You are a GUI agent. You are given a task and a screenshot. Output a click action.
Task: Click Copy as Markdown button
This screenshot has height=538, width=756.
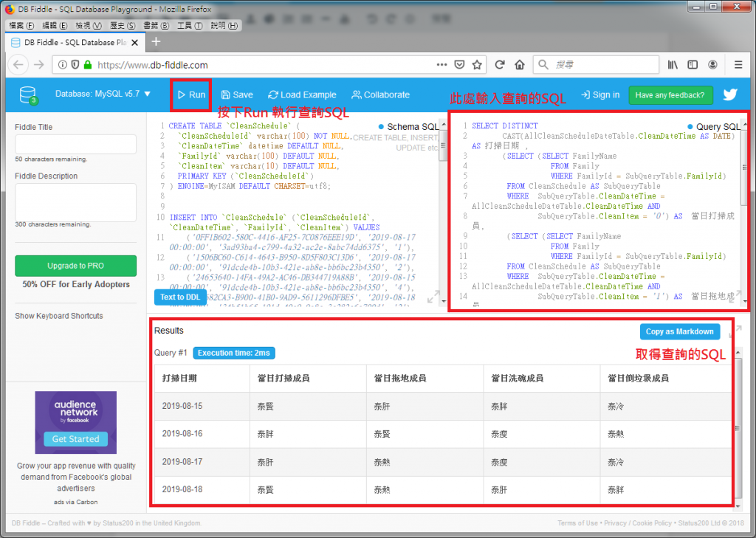pos(679,331)
